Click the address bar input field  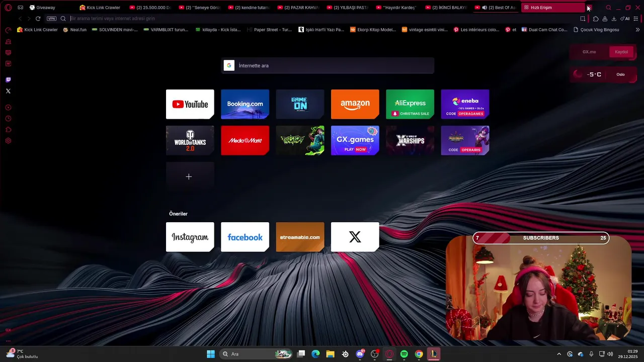point(322,19)
